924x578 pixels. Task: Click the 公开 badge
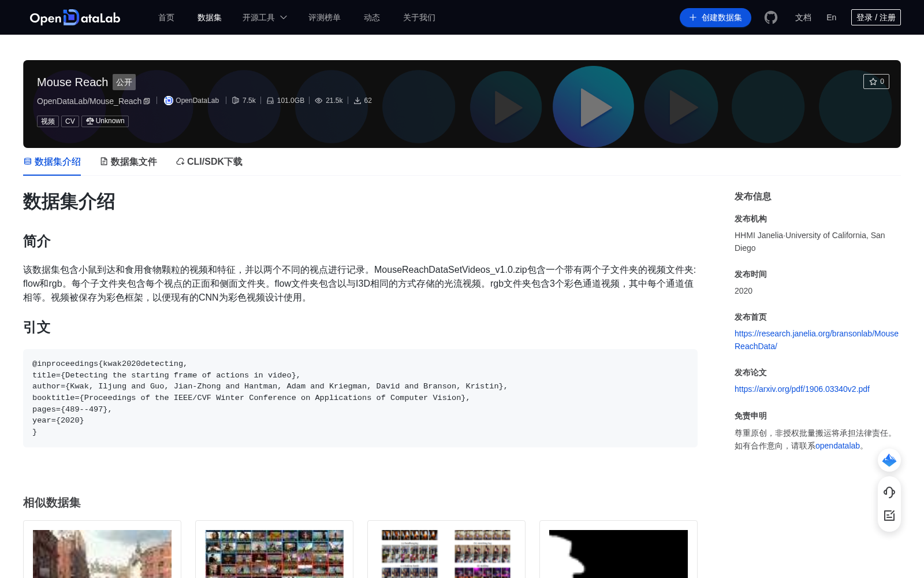(x=124, y=82)
